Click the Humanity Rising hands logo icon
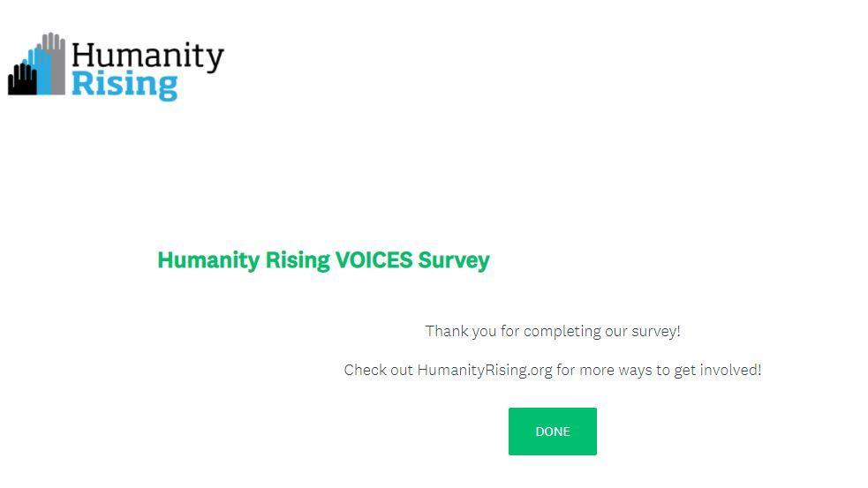The image size is (868, 488). coord(37,66)
